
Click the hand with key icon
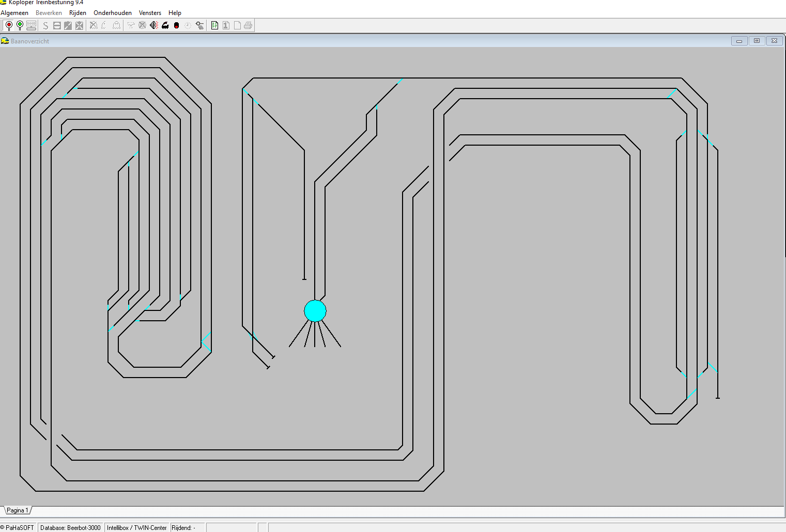click(x=199, y=25)
